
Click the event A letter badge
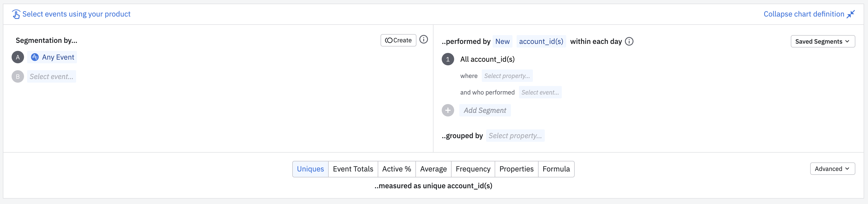pos(18,57)
